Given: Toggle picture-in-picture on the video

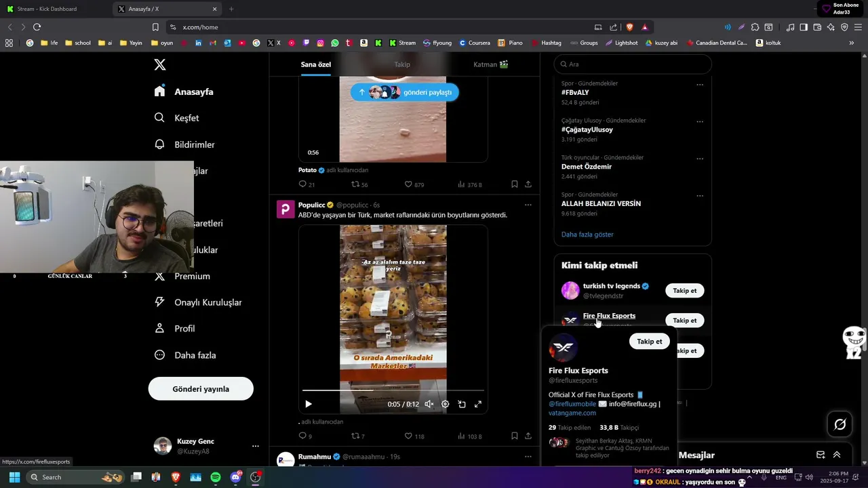Looking at the screenshot, I should 462,404.
